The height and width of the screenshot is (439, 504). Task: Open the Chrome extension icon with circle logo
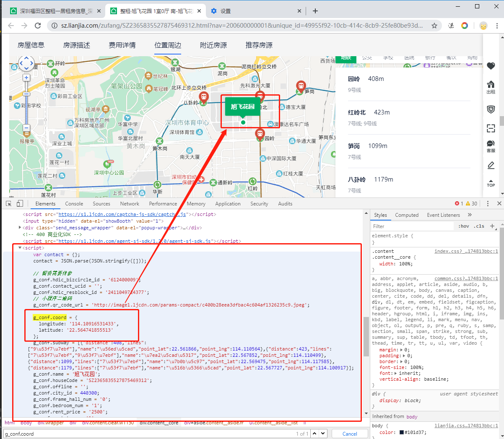coord(465,26)
